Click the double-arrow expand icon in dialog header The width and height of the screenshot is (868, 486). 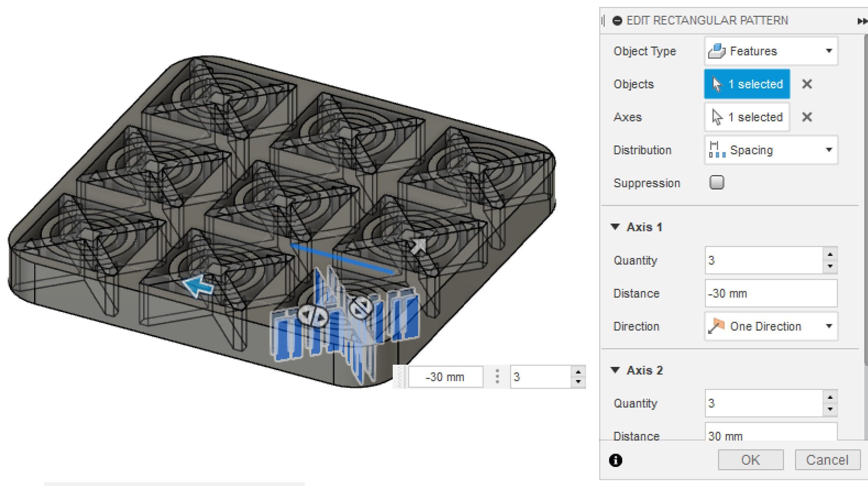[862, 21]
